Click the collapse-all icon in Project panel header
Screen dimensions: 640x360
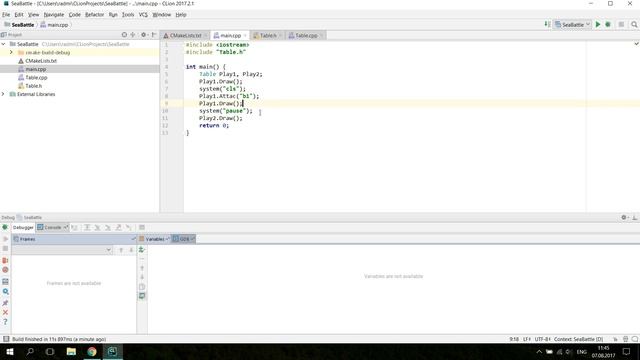point(133,35)
